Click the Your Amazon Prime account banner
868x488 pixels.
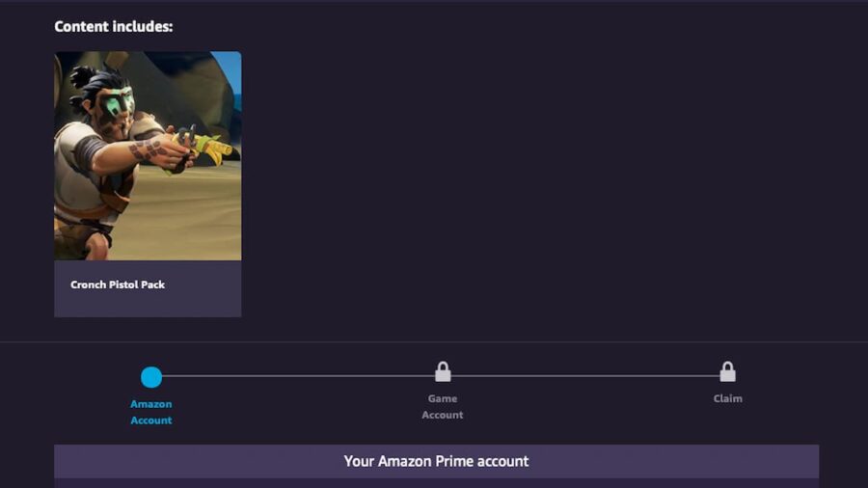point(436,461)
